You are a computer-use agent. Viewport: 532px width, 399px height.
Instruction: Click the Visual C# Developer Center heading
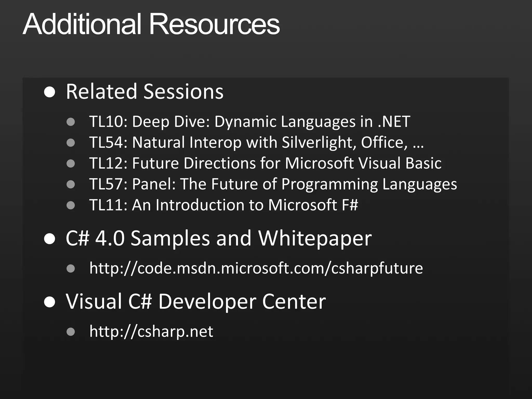tap(196, 301)
